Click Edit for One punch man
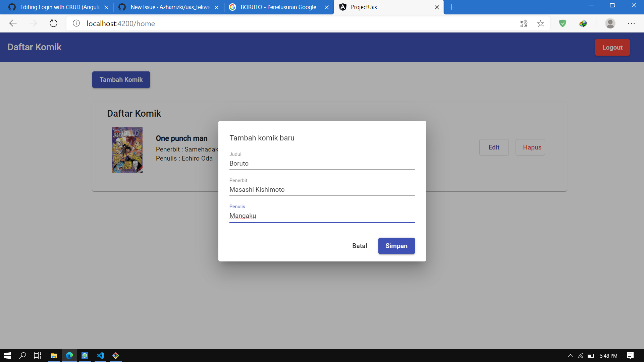Viewport: 644px width, 362px height. (x=494, y=147)
